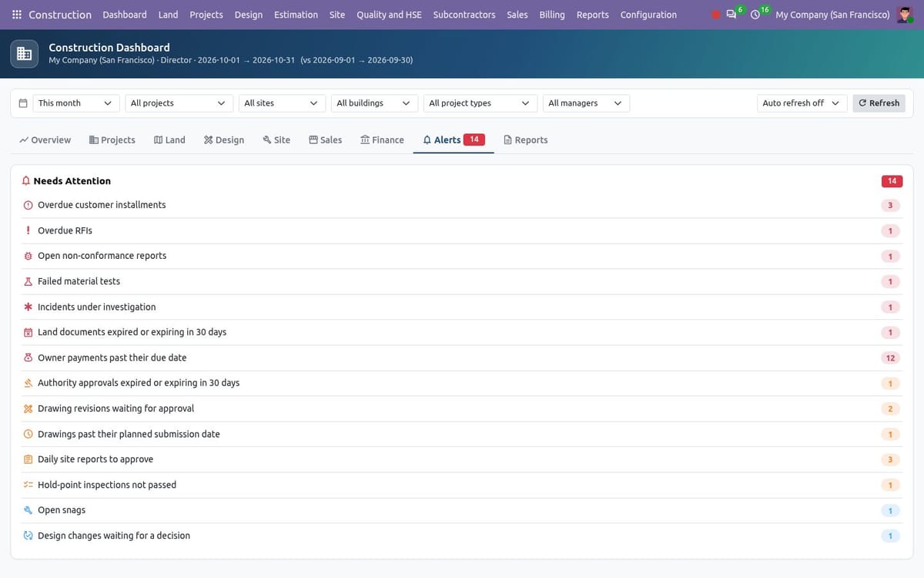
Task: Open the Billing menu
Action: pyautogui.click(x=552, y=15)
